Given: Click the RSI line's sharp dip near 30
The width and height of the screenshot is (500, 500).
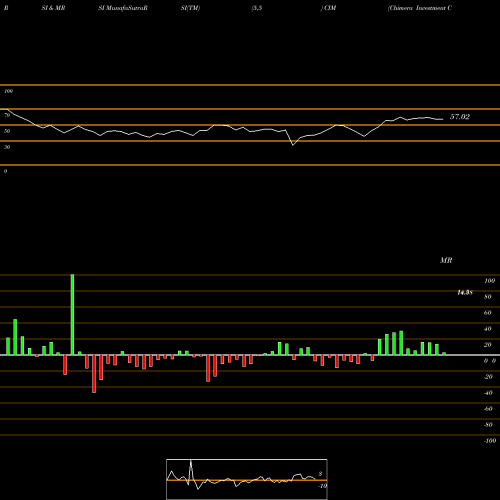Looking at the screenshot, I should 293,145.
